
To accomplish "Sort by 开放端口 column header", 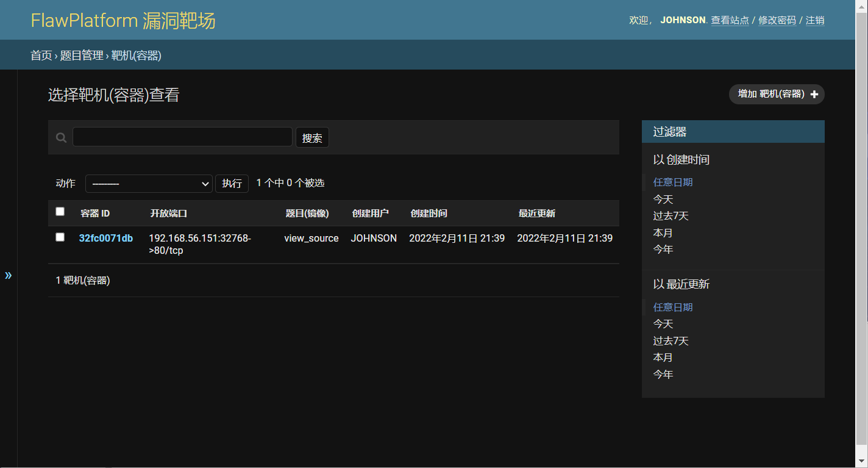I will 169,214.
